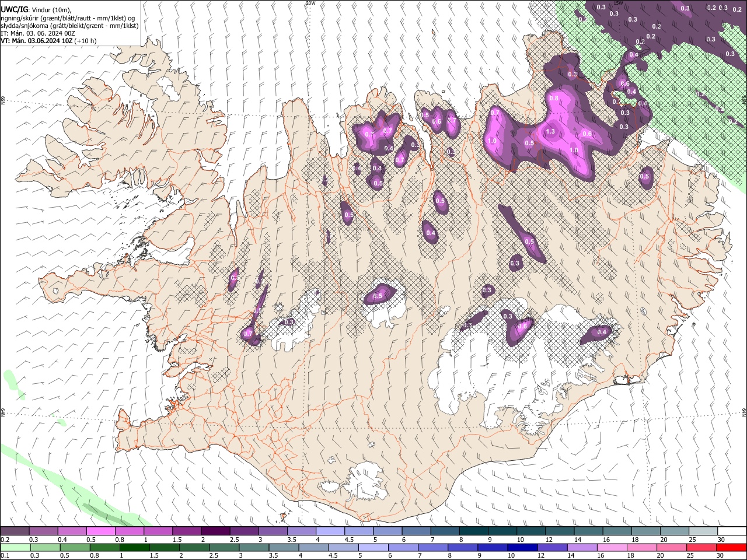Click the 16 light pink rain legend swatch
The height and width of the screenshot is (560, 747).
pos(612,547)
